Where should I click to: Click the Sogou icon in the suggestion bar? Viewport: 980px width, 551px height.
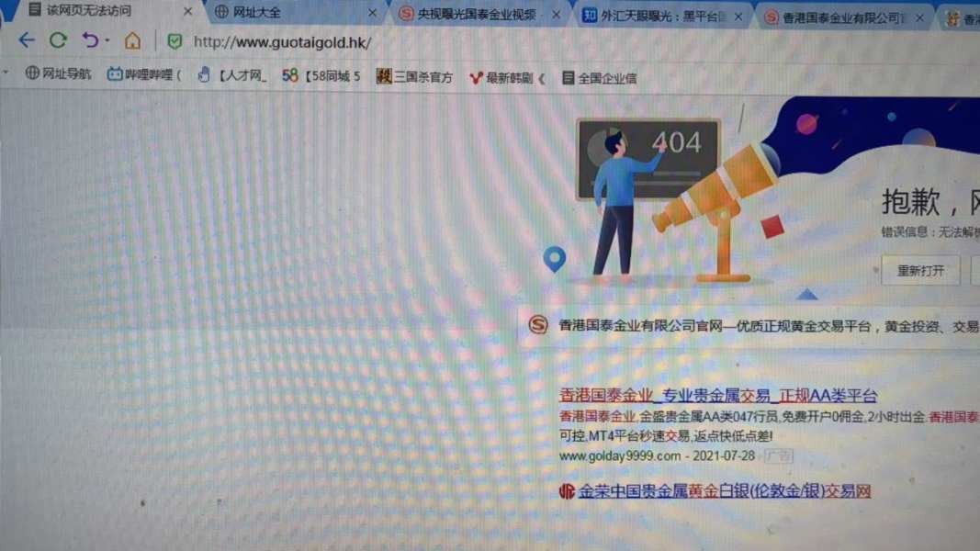[538, 325]
